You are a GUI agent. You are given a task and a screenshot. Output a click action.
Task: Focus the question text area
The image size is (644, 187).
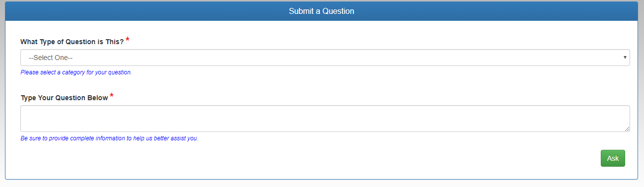coord(325,119)
